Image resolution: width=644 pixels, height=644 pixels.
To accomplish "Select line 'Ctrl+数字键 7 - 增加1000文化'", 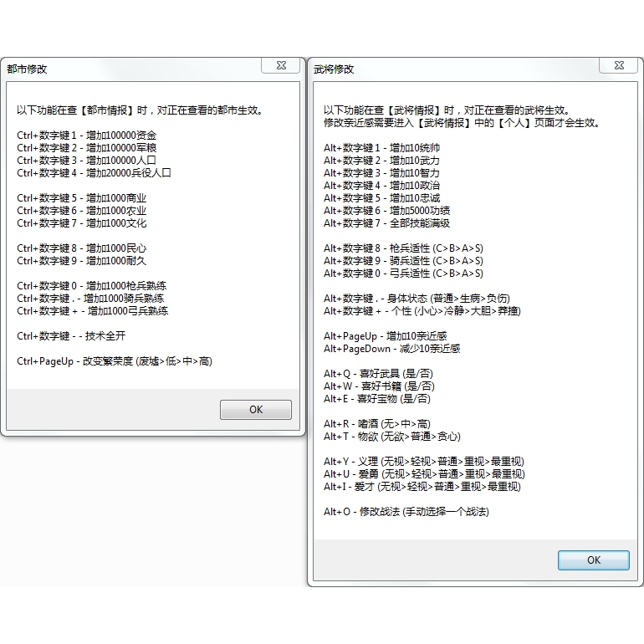I will pos(81,223).
